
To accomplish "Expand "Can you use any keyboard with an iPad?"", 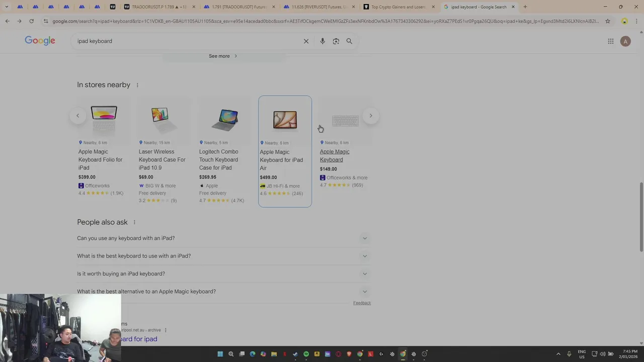I will [223, 238].
